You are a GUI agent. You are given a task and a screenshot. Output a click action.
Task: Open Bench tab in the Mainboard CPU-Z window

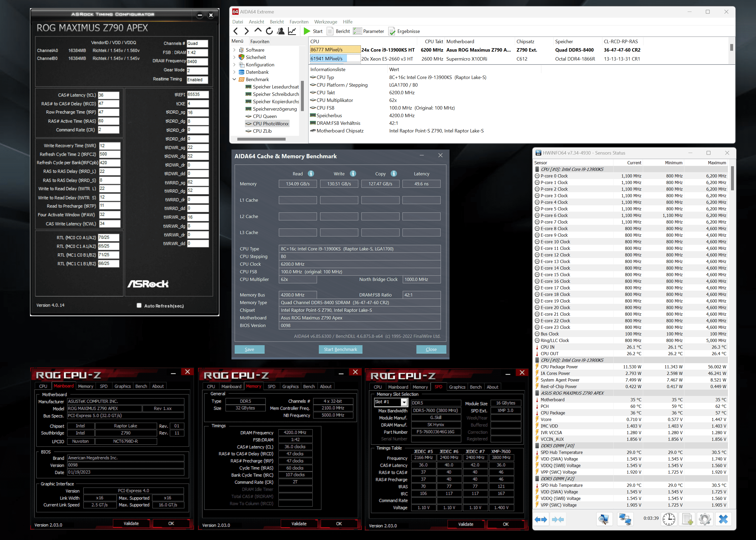point(141,387)
